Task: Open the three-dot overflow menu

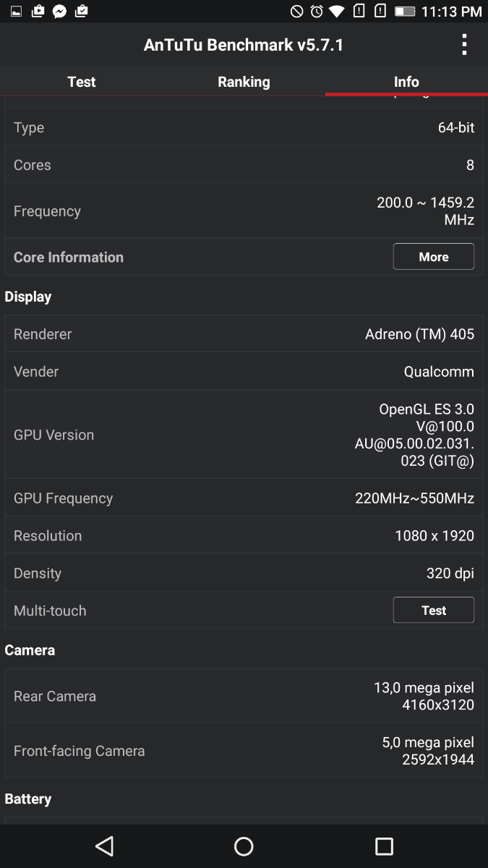Action: (x=464, y=45)
